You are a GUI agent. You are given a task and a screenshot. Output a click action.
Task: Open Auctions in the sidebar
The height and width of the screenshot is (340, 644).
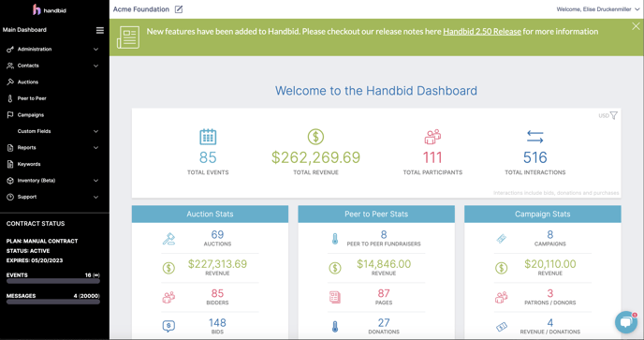(x=27, y=81)
